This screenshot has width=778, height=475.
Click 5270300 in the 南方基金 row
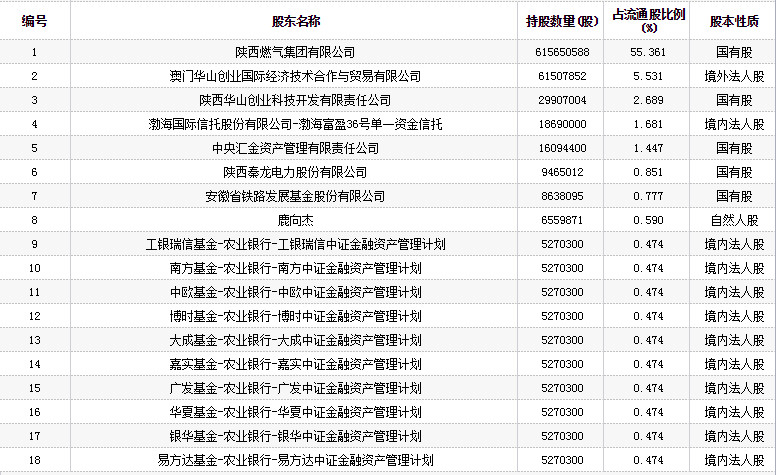pos(562,268)
